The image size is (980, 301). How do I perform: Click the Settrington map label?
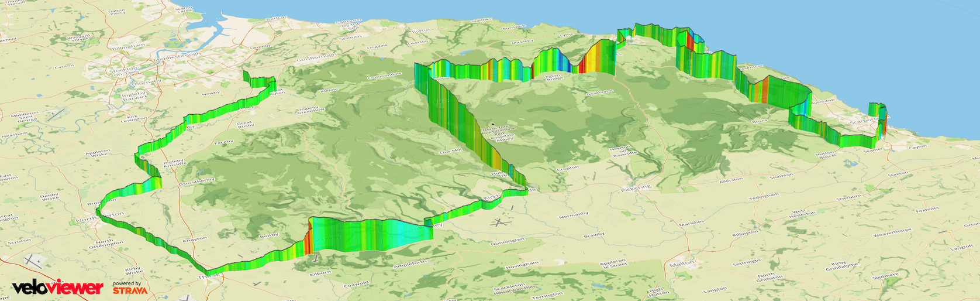click(747, 262)
